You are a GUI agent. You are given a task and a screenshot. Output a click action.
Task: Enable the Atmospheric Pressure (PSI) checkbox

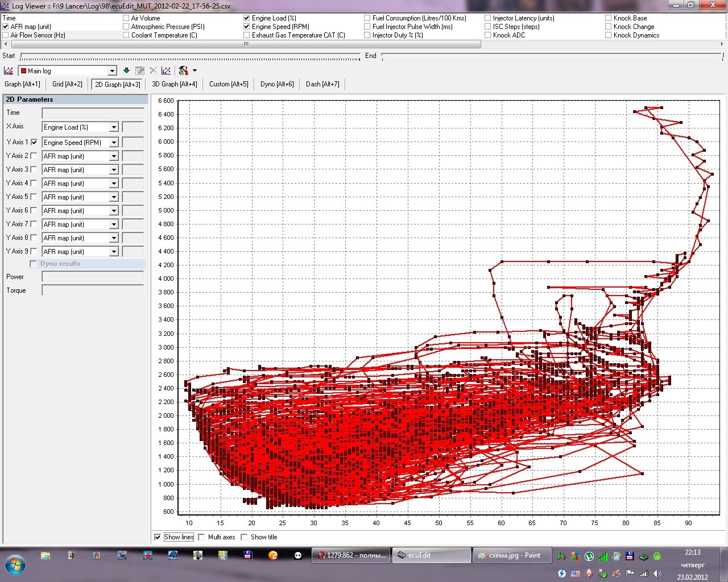click(x=126, y=27)
